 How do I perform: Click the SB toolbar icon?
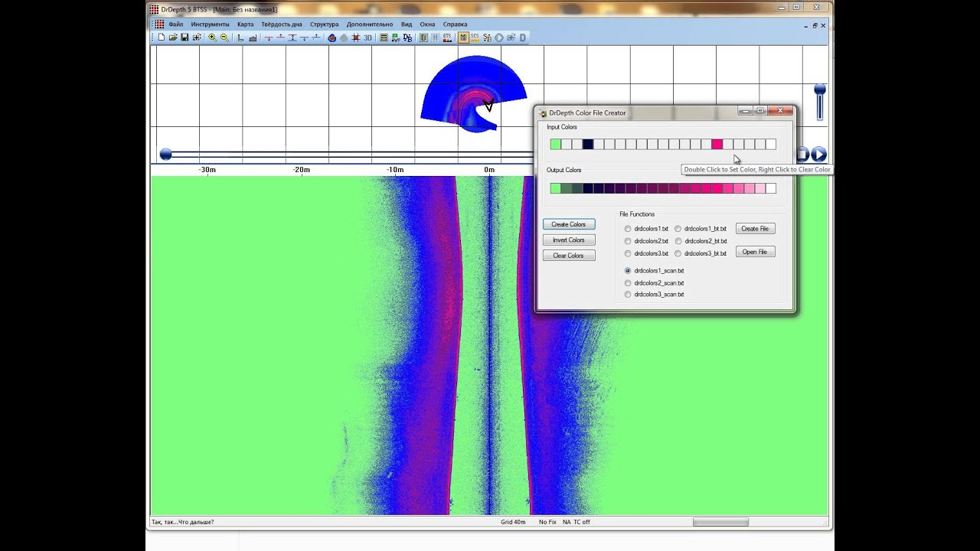pos(487,37)
